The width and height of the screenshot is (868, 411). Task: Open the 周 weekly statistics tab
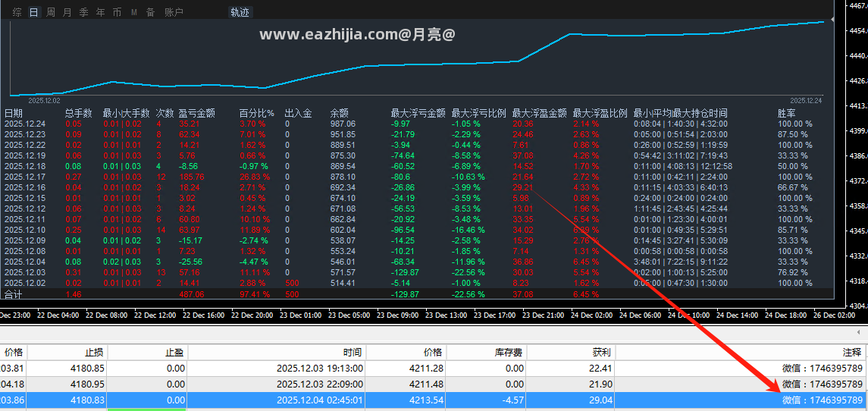click(50, 12)
